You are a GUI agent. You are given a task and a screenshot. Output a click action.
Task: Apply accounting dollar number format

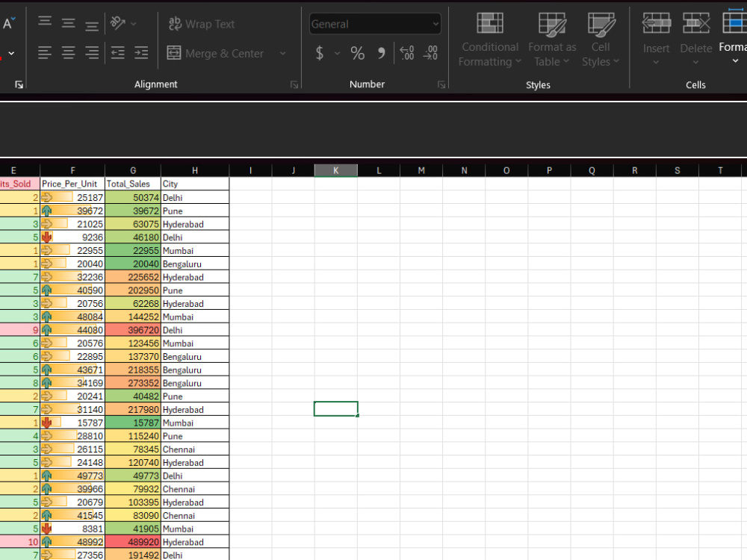click(320, 53)
